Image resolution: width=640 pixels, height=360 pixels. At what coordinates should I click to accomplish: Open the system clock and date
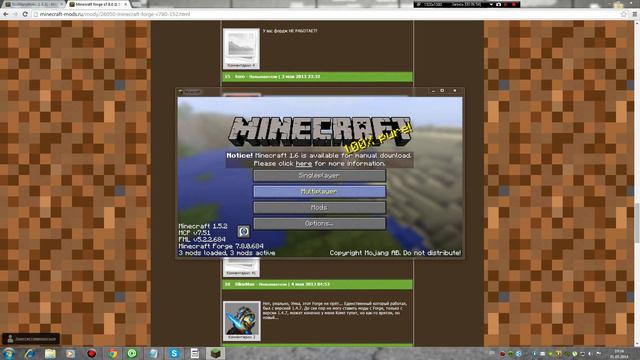(619, 354)
